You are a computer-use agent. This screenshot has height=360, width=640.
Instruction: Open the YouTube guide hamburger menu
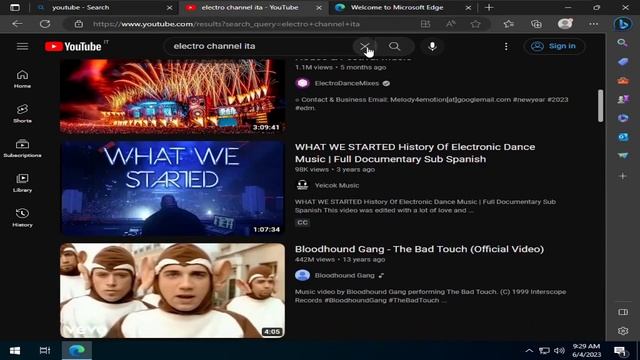[x=22, y=46]
